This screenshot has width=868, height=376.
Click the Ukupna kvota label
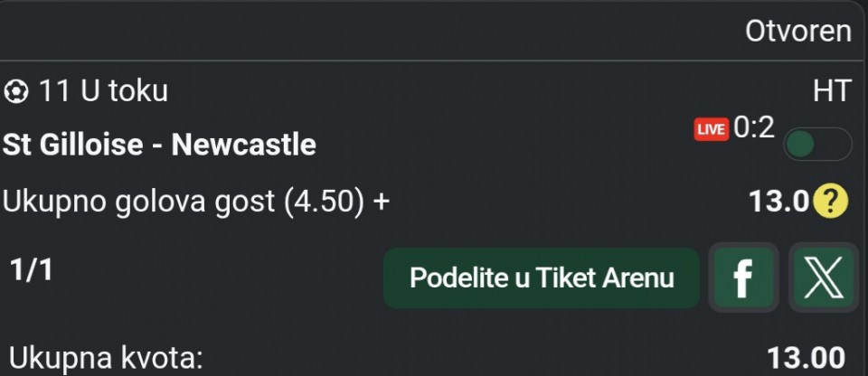pos(106,357)
